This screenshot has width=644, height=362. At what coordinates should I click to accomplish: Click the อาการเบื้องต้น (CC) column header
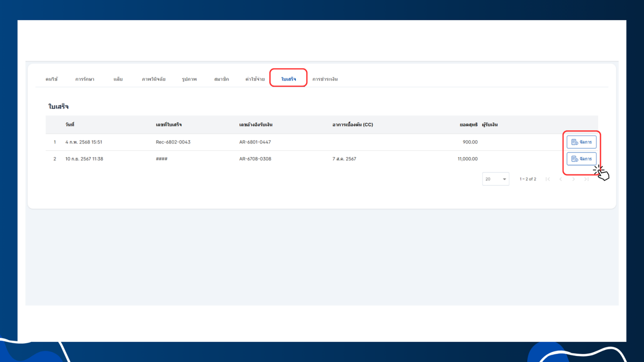pos(352,125)
